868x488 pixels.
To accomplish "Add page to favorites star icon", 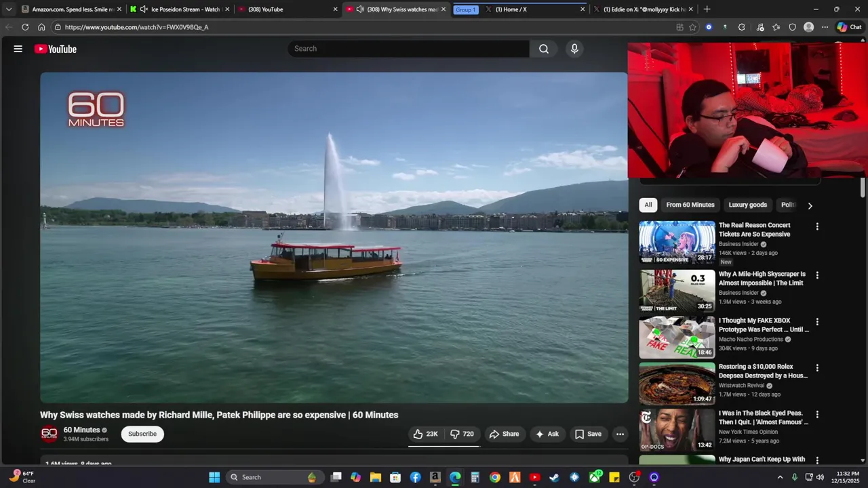I will (692, 27).
